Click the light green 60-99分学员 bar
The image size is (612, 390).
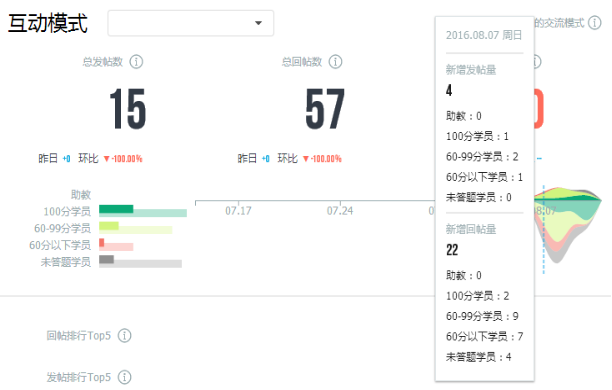109,226
